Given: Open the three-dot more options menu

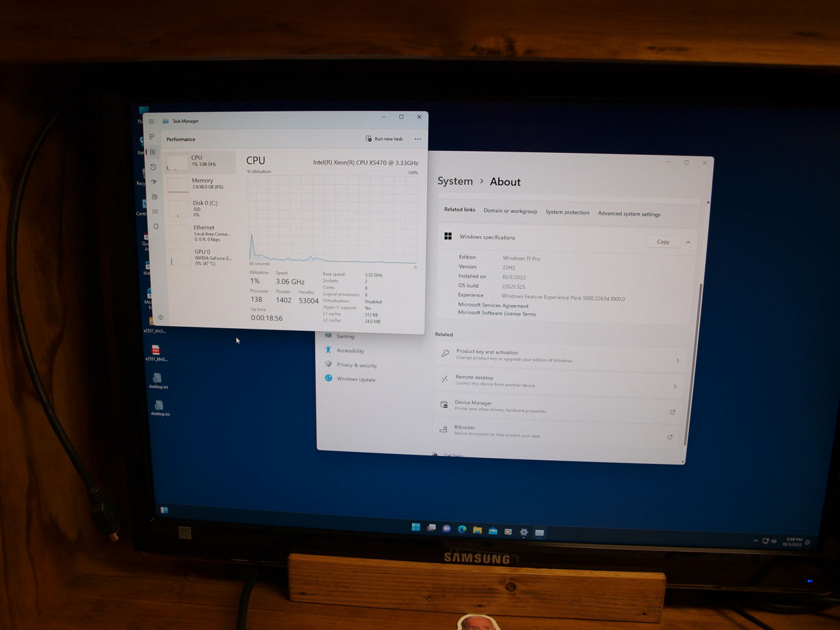Looking at the screenshot, I should pos(418,139).
